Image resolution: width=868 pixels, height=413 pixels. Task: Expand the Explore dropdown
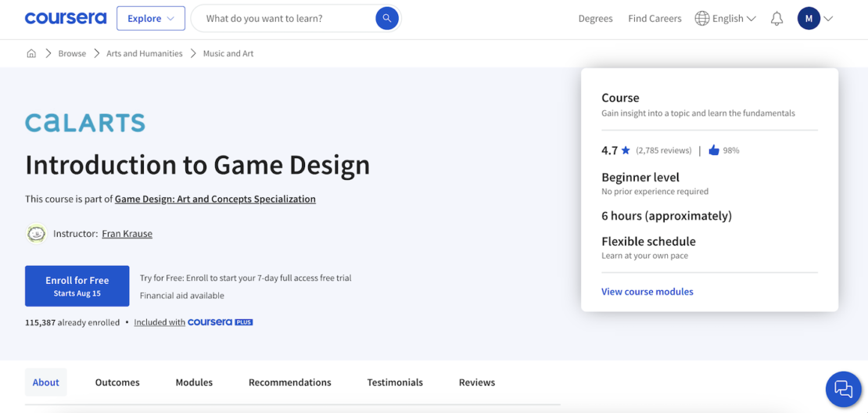pyautogui.click(x=151, y=18)
